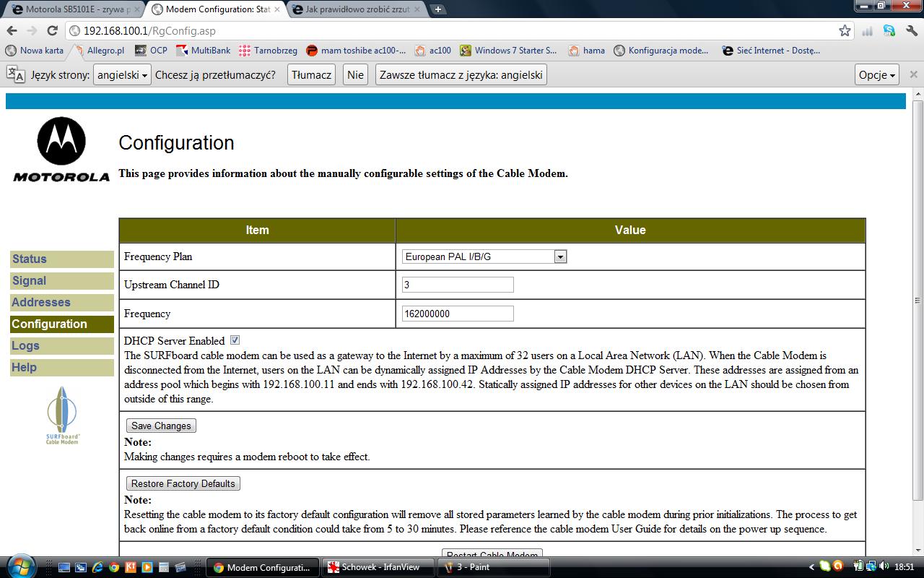Screen dimensions: 924x578
Task: Go back with the browser back arrow
Action: click(x=12, y=30)
